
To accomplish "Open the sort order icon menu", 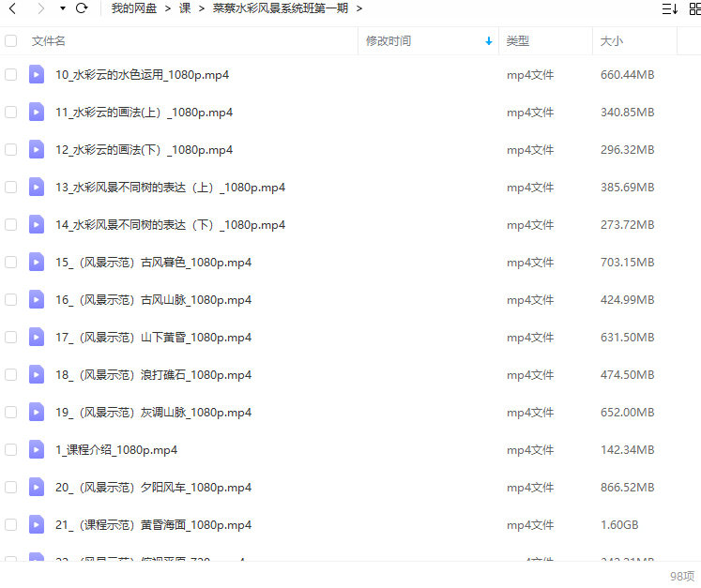I will tap(669, 8).
